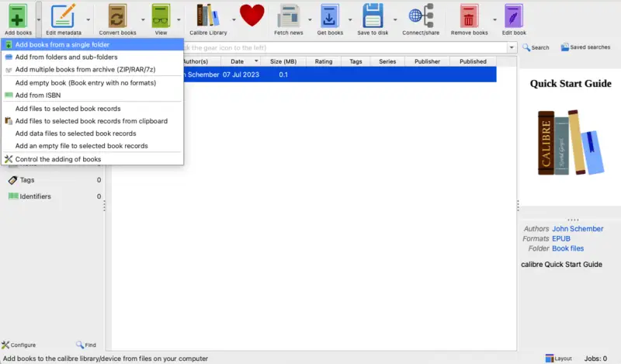This screenshot has width=621, height=364.
Task: Sort by the Series column header
Action: (x=387, y=61)
